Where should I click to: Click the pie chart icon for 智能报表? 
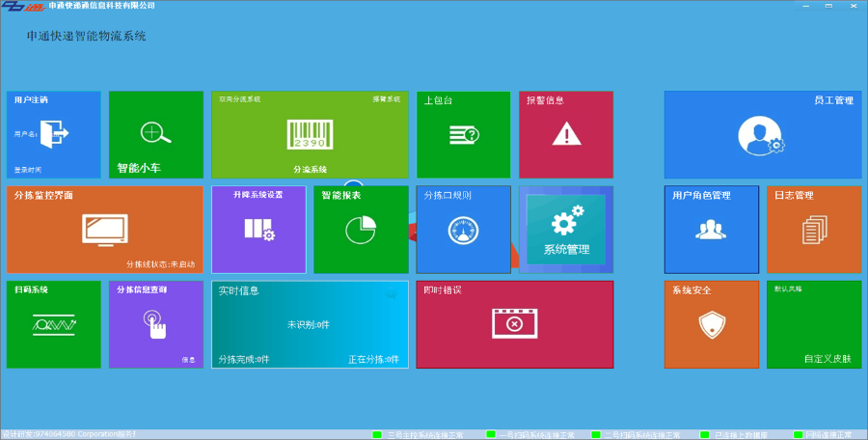pyautogui.click(x=361, y=230)
